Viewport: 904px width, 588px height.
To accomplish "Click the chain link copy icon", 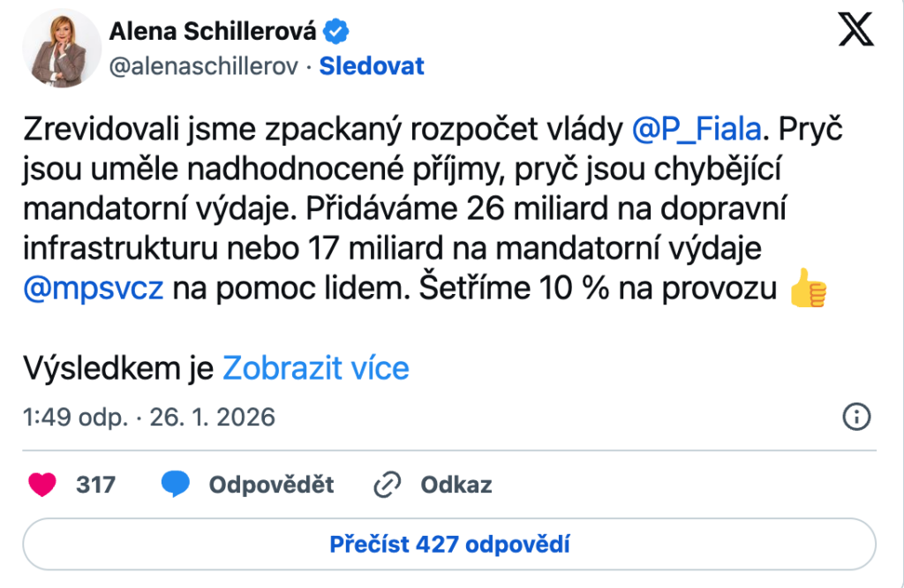I will [388, 484].
